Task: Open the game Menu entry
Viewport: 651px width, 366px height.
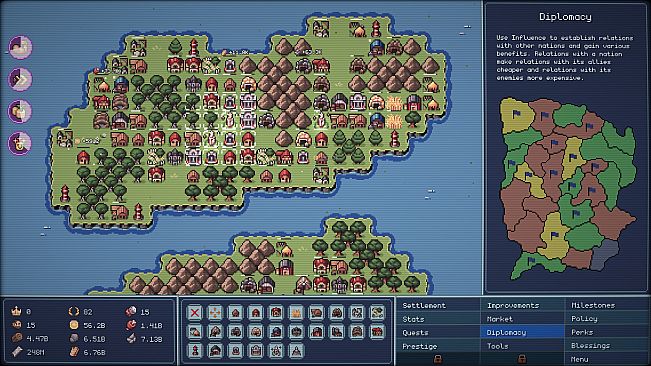Action: pyautogui.click(x=607, y=359)
